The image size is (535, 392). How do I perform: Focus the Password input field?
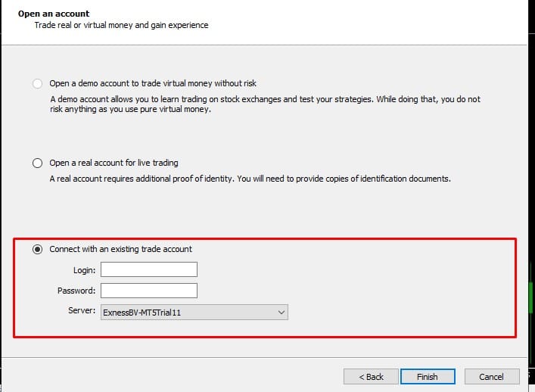pyautogui.click(x=148, y=291)
